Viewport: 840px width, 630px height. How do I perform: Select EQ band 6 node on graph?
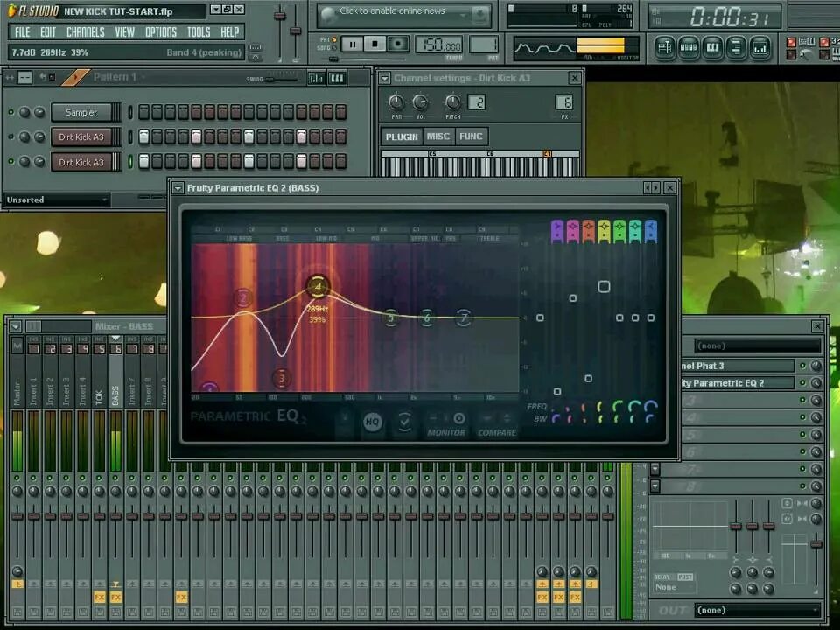tap(427, 318)
